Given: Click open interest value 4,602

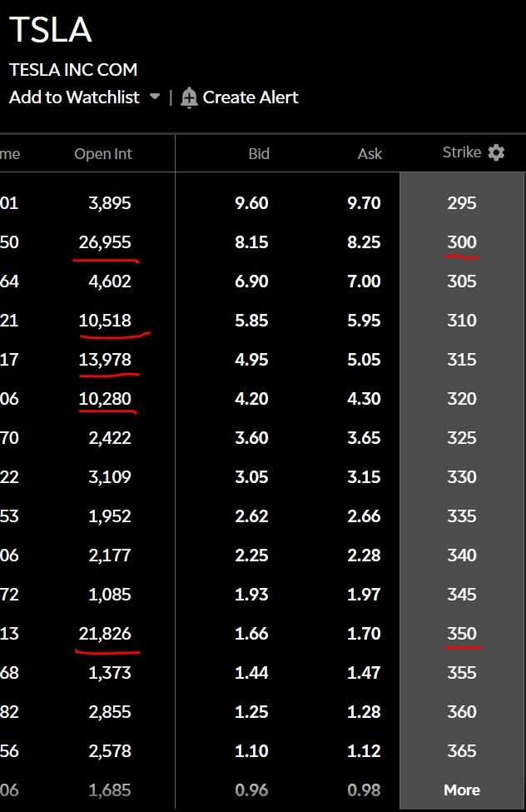Looking at the screenshot, I should click(110, 281).
